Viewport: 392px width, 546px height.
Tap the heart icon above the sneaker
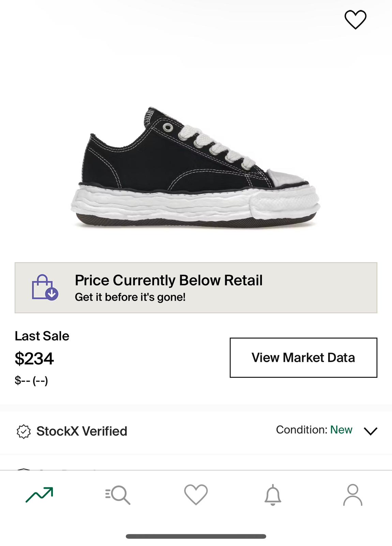[355, 19]
